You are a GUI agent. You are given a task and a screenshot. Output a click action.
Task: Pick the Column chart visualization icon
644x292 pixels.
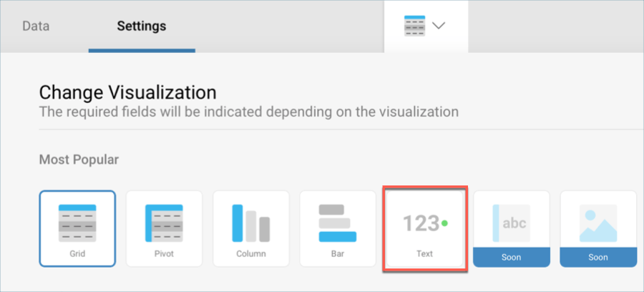coord(251,223)
